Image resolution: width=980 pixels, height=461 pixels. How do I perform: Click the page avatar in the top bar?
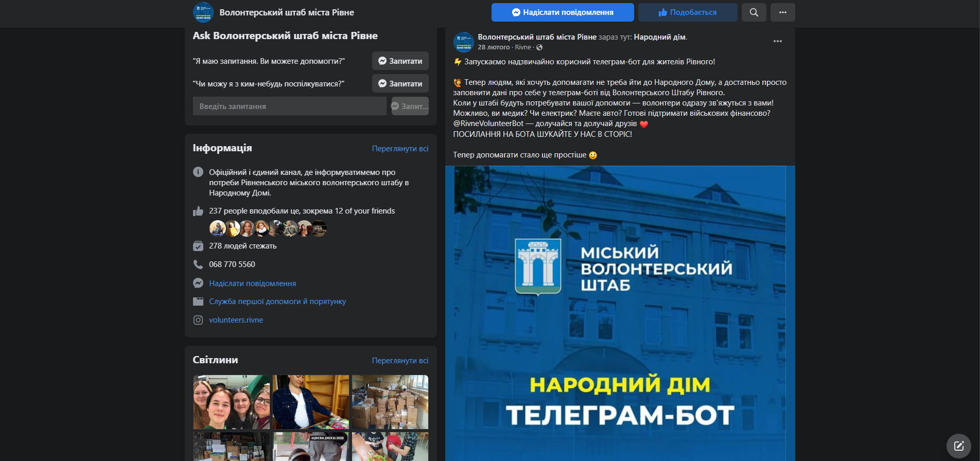point(203,12)
